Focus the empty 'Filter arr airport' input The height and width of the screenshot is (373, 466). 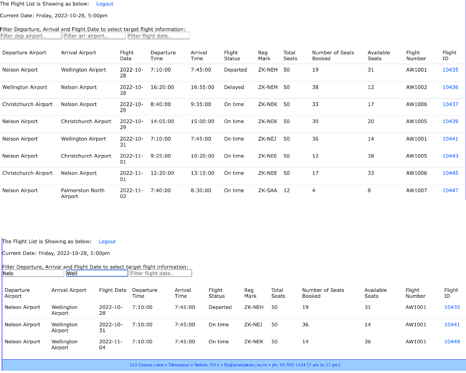point(95,36)
